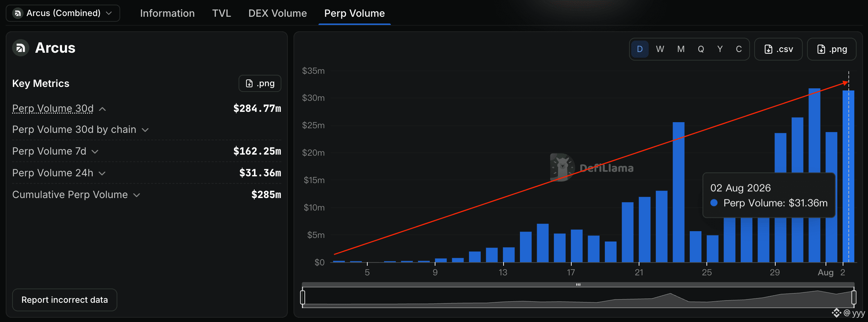This screenshot has width=868, height=322.
Task: Expand the Perp Volume 24h row
Action: coord(102,173)
